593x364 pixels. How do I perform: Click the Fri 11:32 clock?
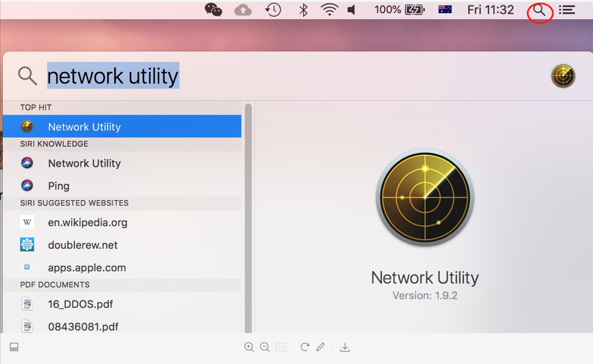[490, 10]
